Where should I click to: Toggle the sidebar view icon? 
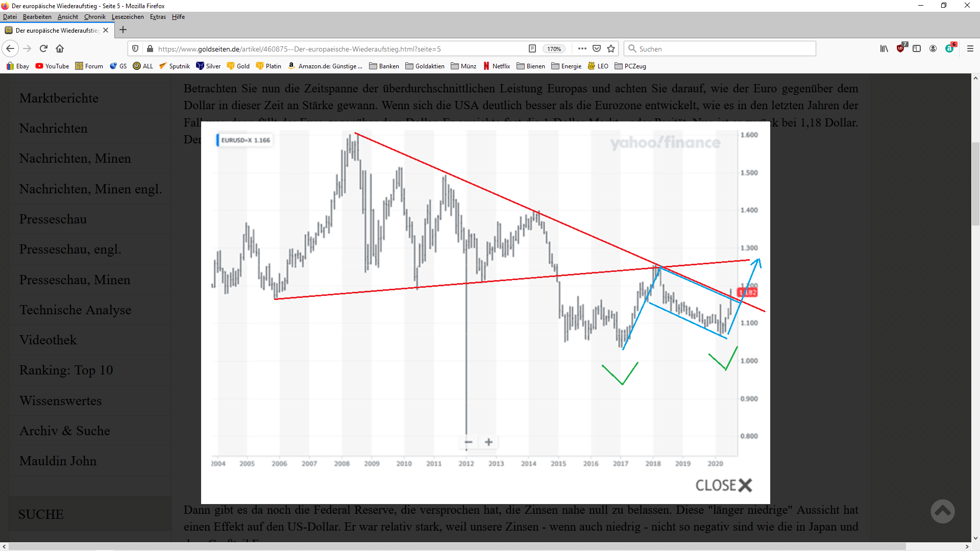[917, 48]
